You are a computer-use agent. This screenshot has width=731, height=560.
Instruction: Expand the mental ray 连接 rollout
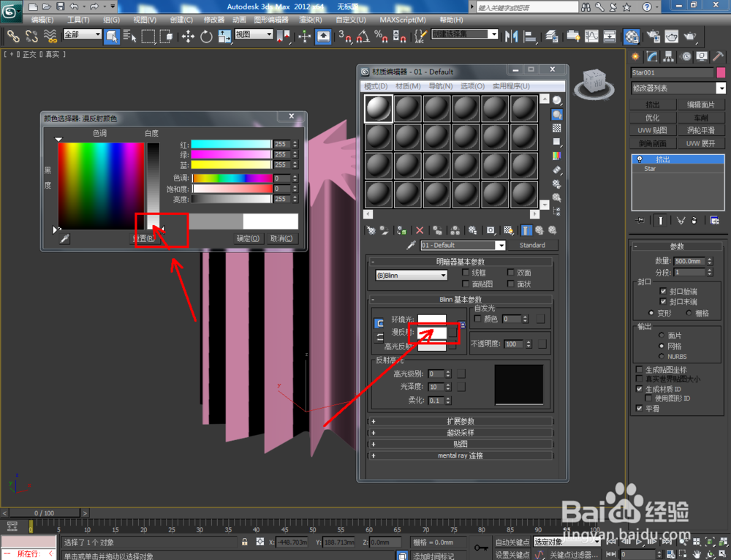(461, 455)
